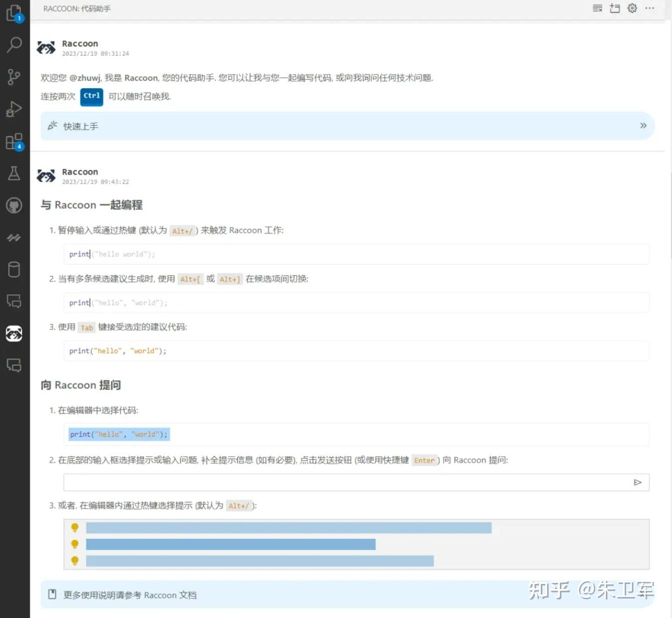Open the Run and Debug view
This screenshot has width=672, height=618.
click(x=14, y=109)
